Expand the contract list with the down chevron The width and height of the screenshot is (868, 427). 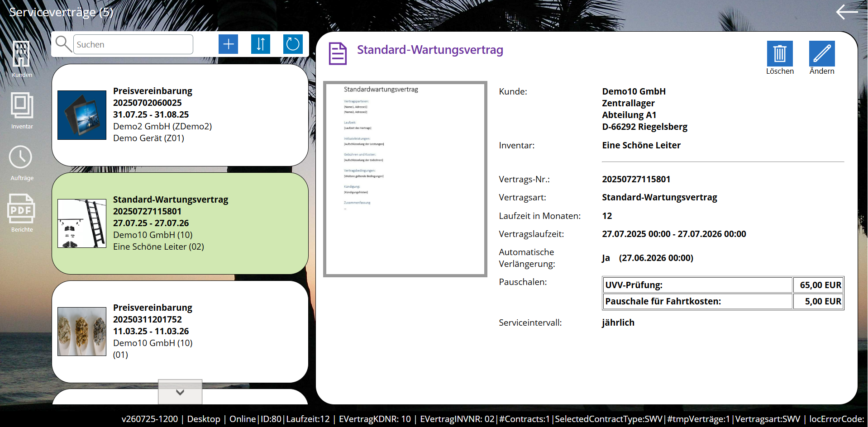(180, 392)
